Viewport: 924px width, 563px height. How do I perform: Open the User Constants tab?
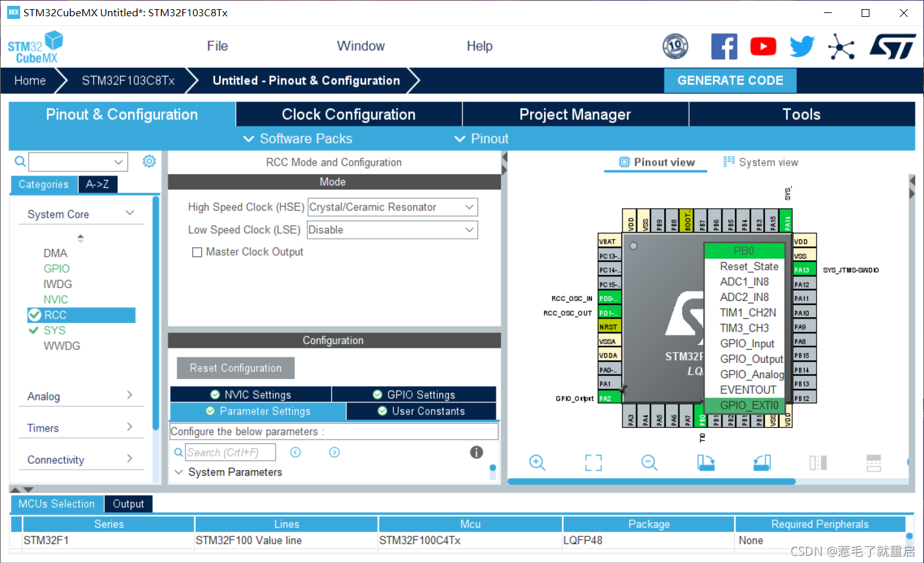[421, 411]
